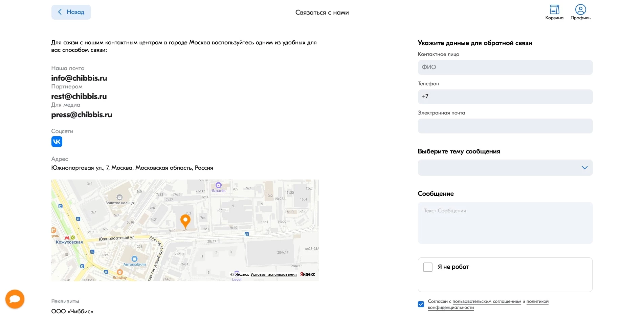The width and height of the screenshot is (644, 314).
Task: Click the Связаться с нами header
Action: (322, 13)
